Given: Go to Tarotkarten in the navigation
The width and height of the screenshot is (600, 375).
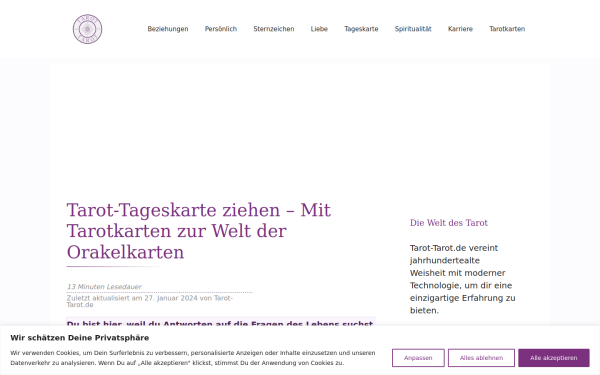Looking at the screenshot, I should 507,29.
